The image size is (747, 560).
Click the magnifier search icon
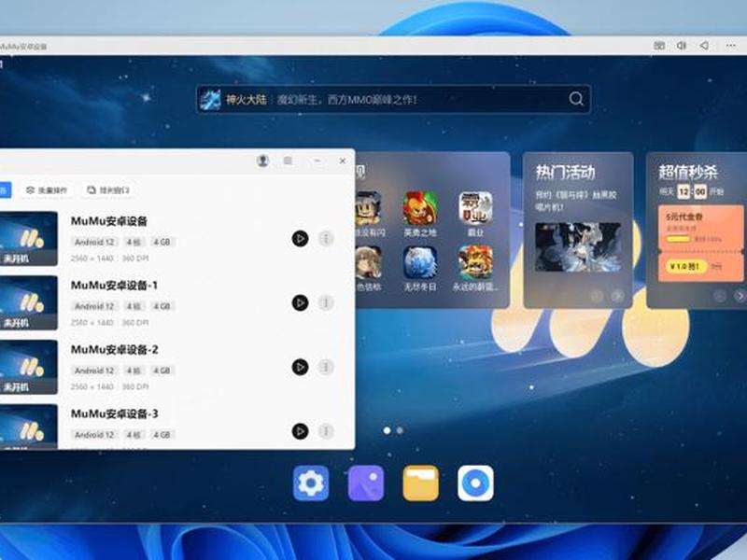coord(576,99)
